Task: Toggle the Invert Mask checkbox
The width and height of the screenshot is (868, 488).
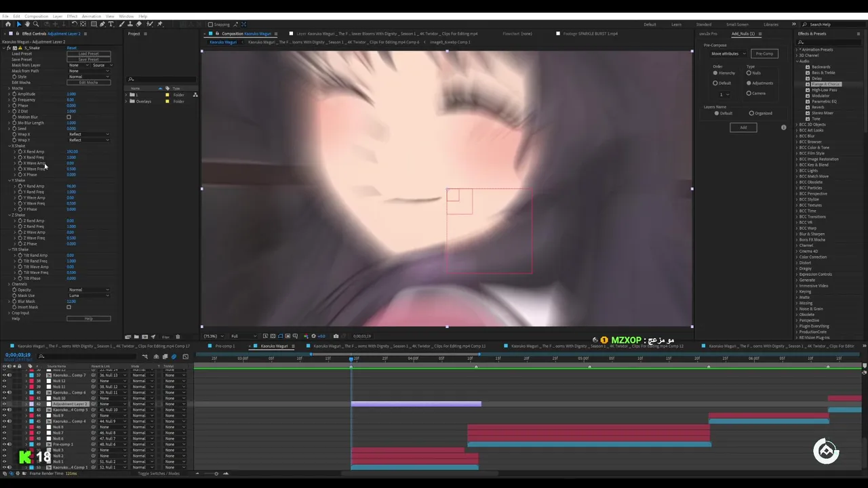Action: coord(68,307)
